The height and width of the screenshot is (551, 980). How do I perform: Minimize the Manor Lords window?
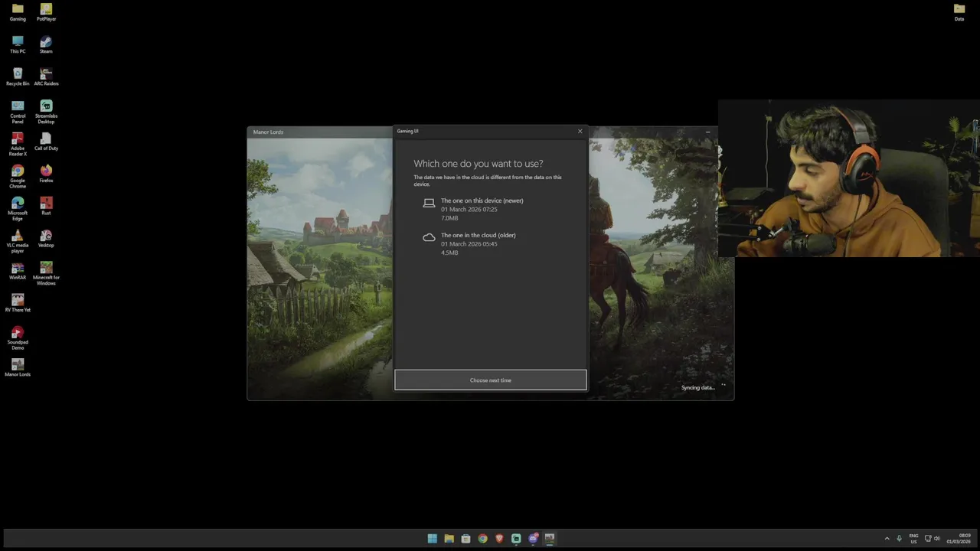[x=707, y=132]
